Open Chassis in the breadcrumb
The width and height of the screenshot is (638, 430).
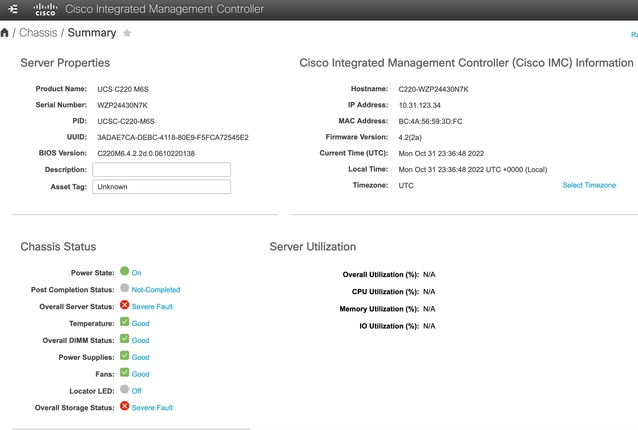coord(38,33)
